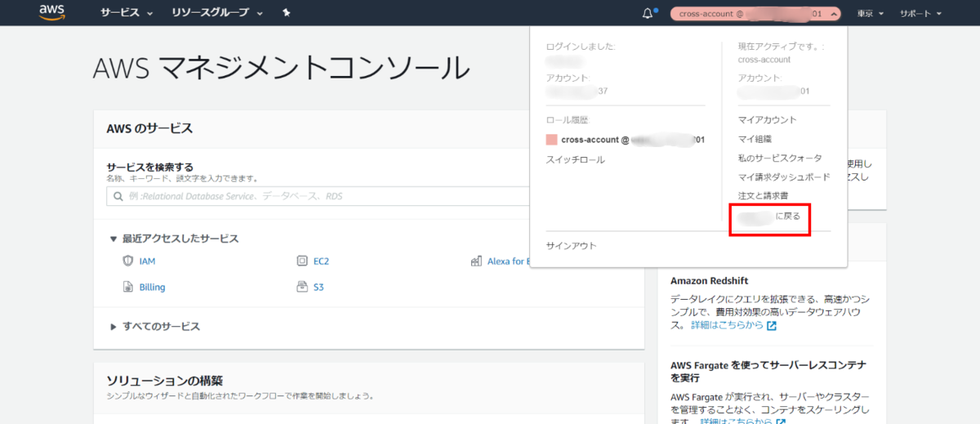Open the notifications bell icon

[x=649, y=13]
